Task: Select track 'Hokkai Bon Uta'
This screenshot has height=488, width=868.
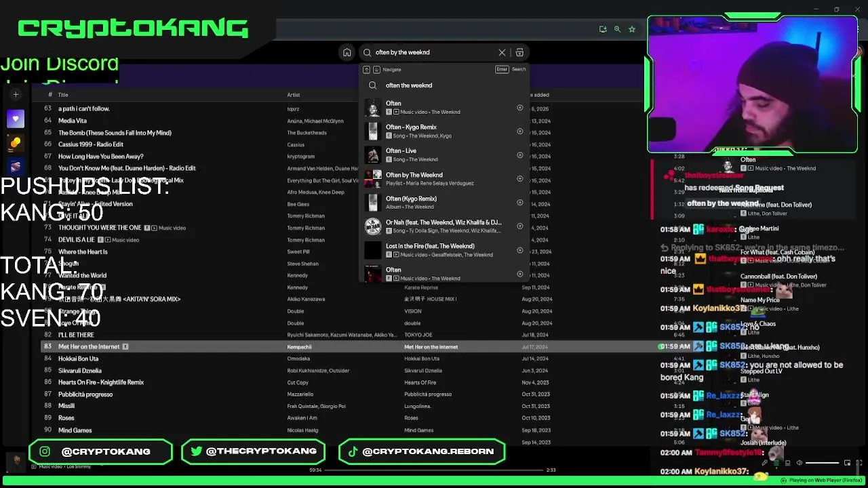Action: point(78,359)
